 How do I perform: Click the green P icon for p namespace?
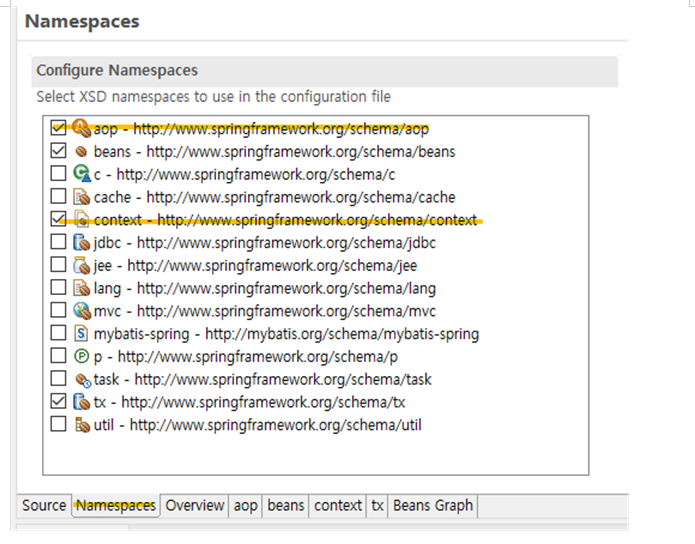click(81, 356)
